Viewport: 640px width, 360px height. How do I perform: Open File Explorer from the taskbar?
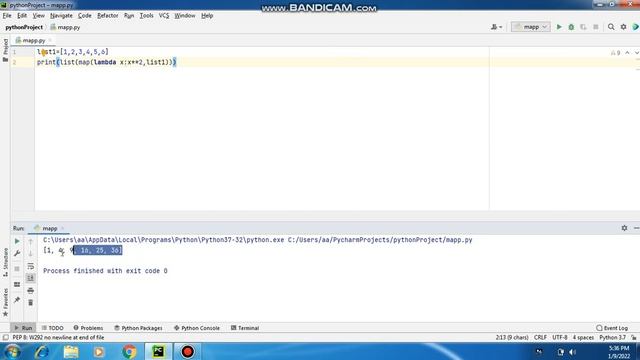[71, 351]
